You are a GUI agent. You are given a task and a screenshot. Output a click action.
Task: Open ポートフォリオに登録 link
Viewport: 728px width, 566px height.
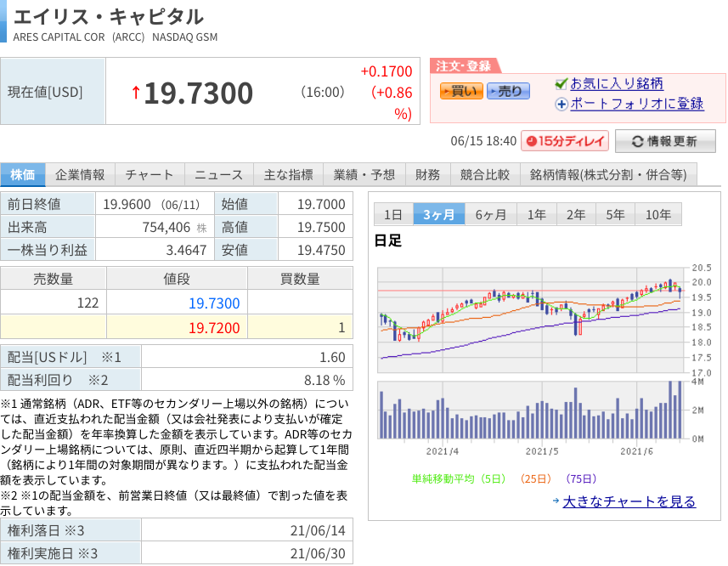pos(637,104)
